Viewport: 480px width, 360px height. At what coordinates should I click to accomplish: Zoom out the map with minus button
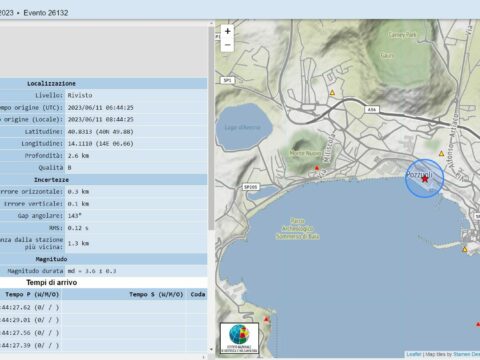click(x=228, y=45)
